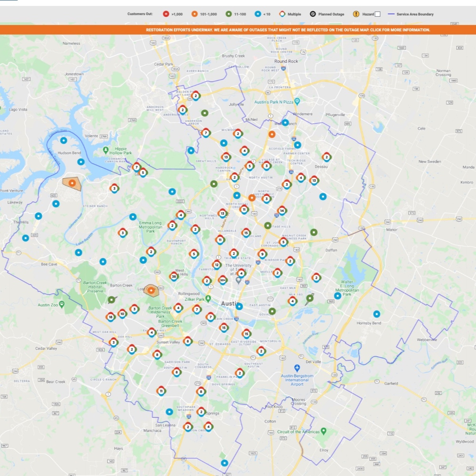Click the orange outage marker at Lost Creek
This screenshot has height=476, width=476.
click(151, 291)
